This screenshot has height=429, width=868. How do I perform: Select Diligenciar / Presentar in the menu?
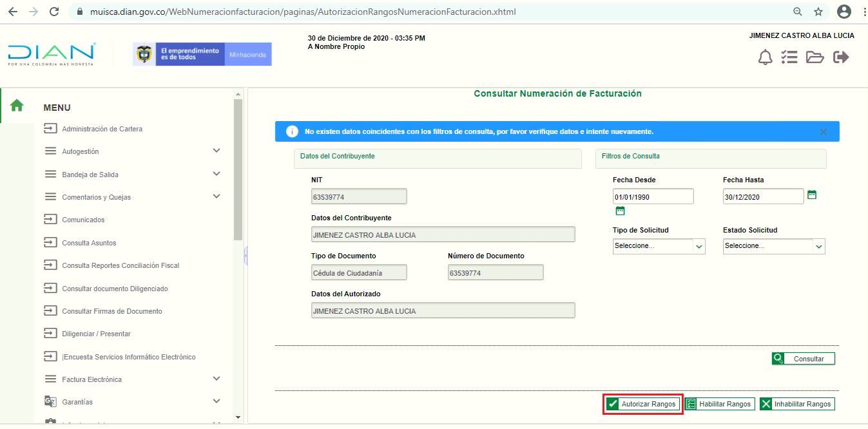[96, 334]
